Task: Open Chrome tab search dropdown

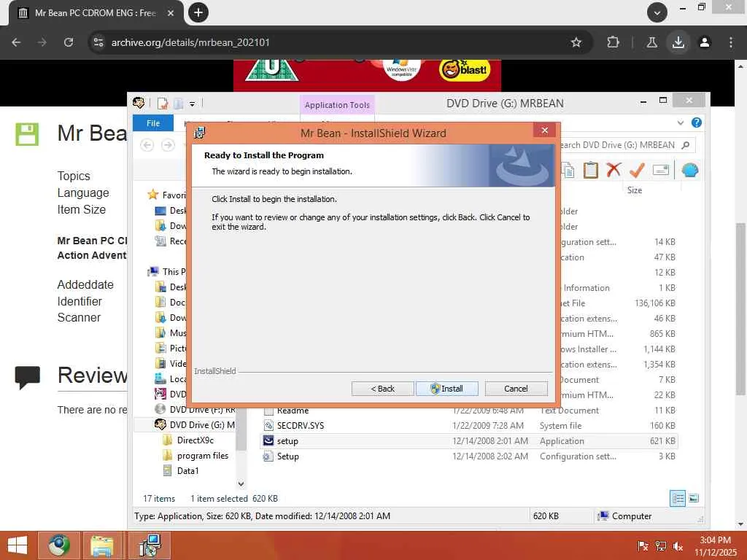Action: point(657,13)
